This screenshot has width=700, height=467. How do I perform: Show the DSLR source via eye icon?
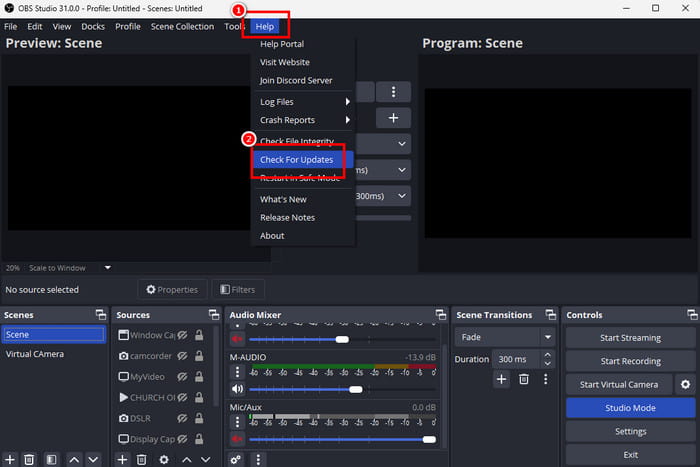[x=183, y=418]
